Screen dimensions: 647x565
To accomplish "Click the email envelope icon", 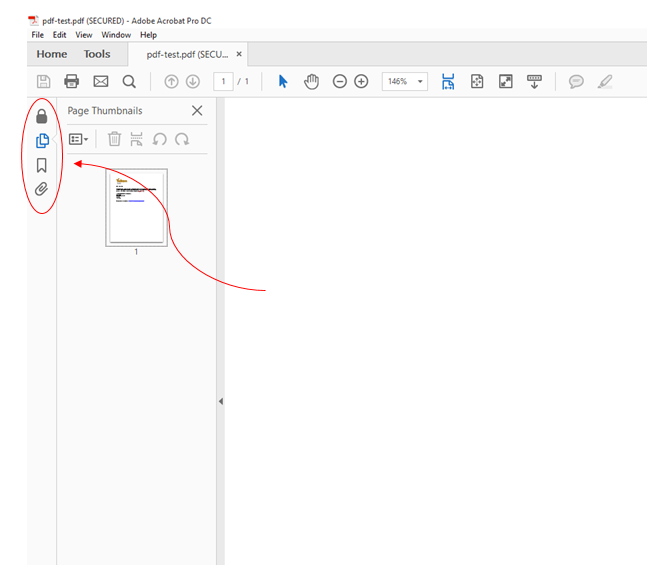I will tap(100, 82).
